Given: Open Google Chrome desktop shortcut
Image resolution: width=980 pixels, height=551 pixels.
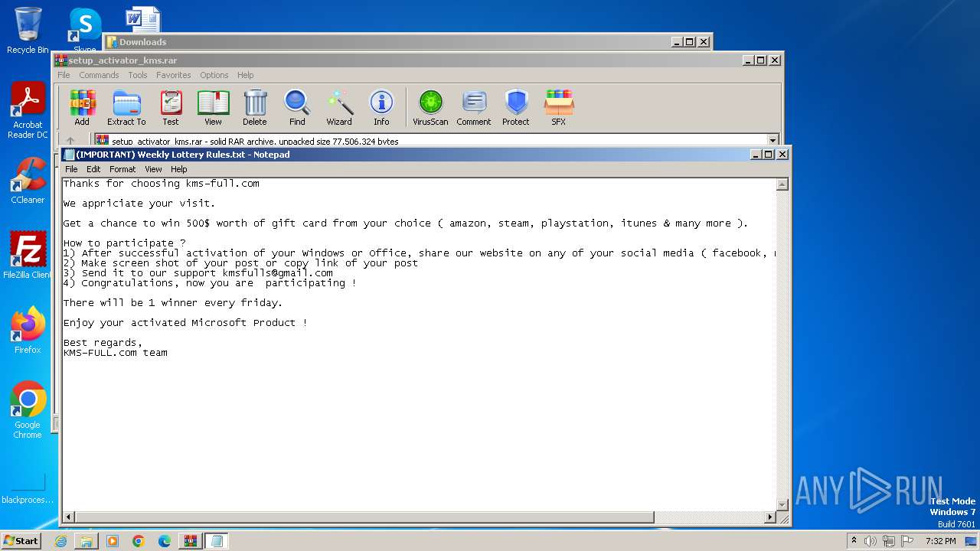Looking at the screenshot, I should point(28,410).
